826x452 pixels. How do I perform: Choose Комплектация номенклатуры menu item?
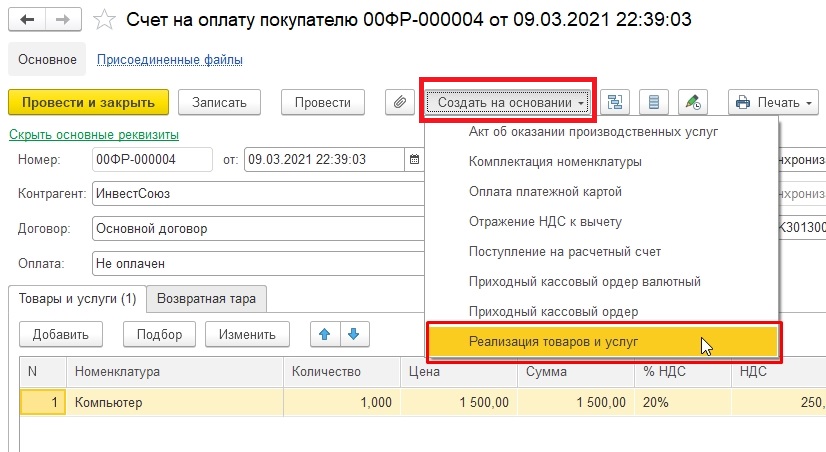[x=601, y=162]
